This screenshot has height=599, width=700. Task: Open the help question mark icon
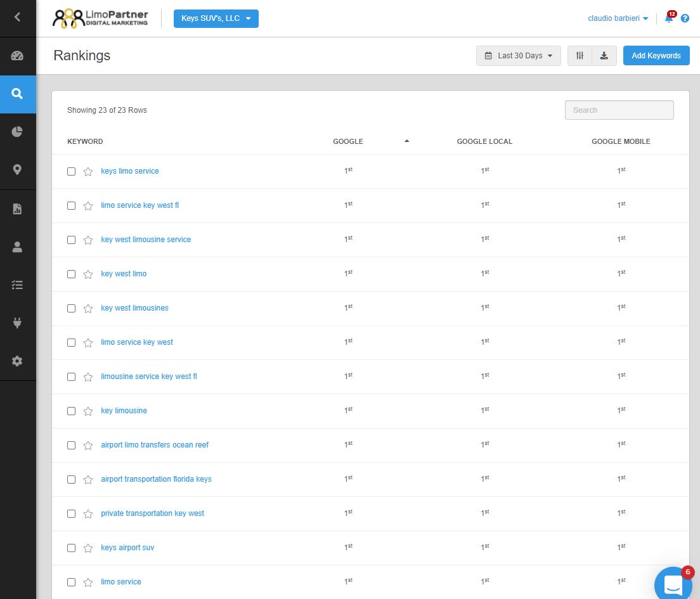pos(685,18)
